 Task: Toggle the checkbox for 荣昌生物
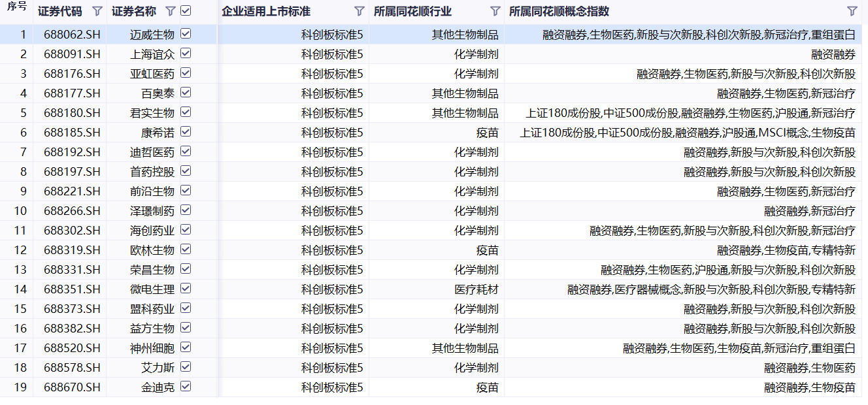click(186, 269)
